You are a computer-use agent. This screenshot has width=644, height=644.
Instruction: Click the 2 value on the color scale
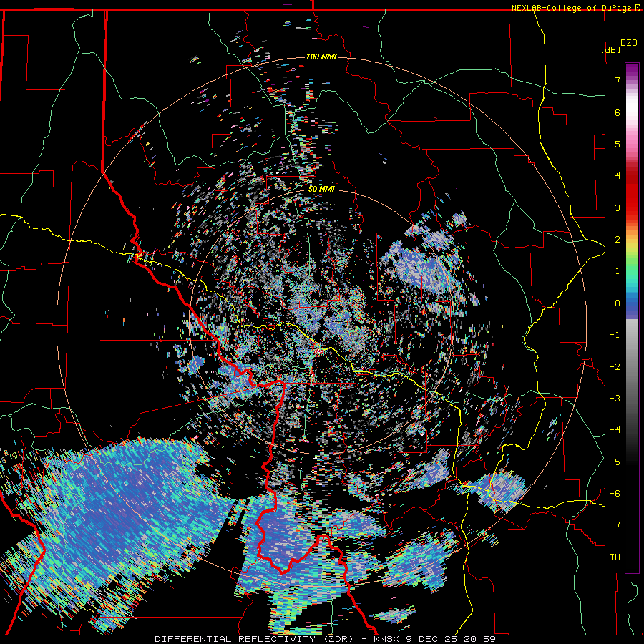coord(618,240)
